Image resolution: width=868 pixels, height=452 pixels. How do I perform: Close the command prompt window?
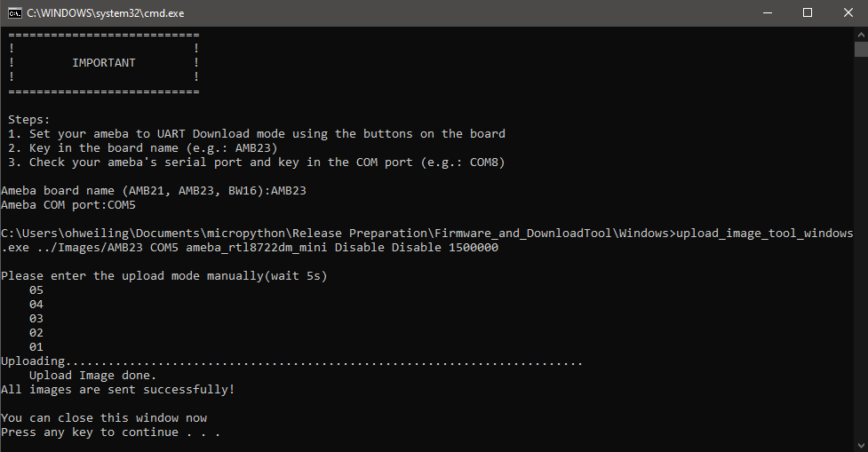(848, 12)
